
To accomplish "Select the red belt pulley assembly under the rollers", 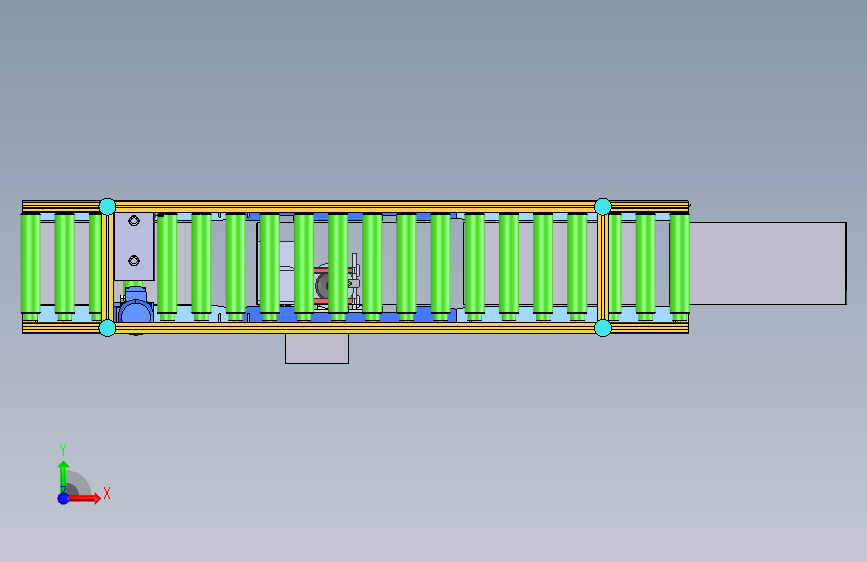I will [337, 285].
